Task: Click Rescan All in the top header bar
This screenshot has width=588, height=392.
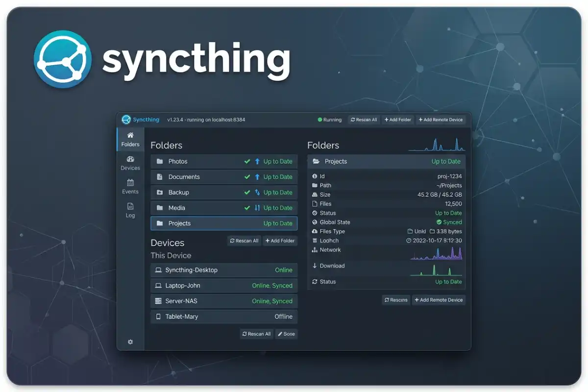Action: pyautogui.click(x=364, y=120)
